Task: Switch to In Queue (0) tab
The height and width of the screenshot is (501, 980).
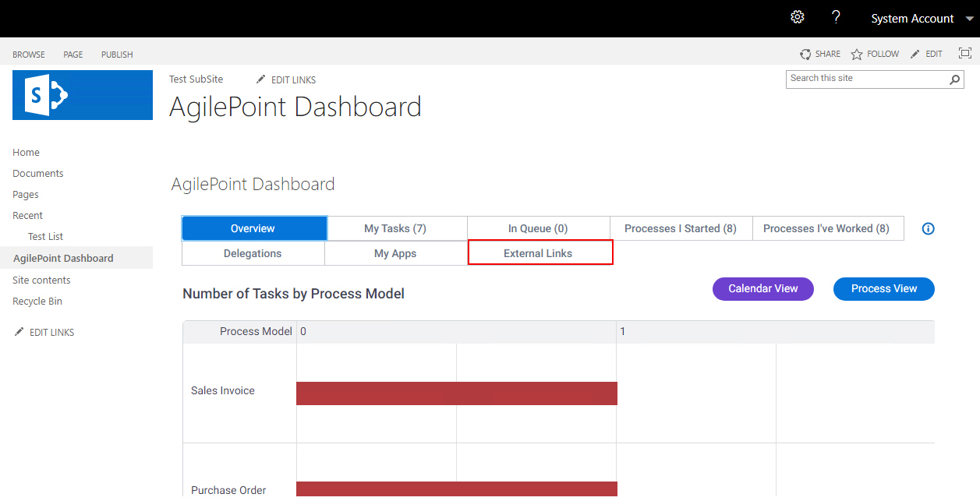Action: [538, 228]
